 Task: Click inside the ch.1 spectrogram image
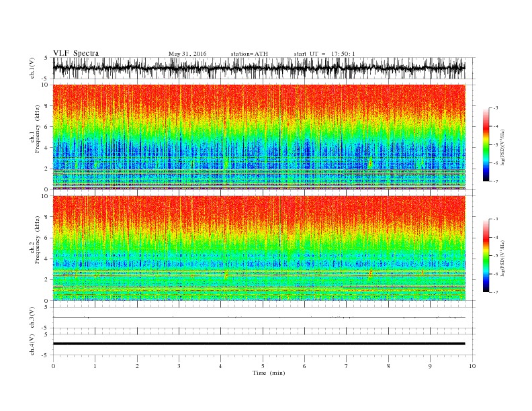pos(259,137)
